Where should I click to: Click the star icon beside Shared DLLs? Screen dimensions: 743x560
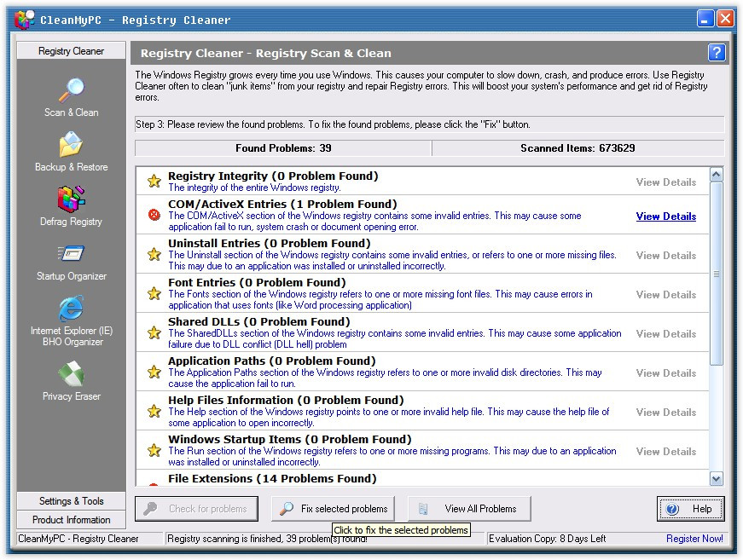[154, 333]
